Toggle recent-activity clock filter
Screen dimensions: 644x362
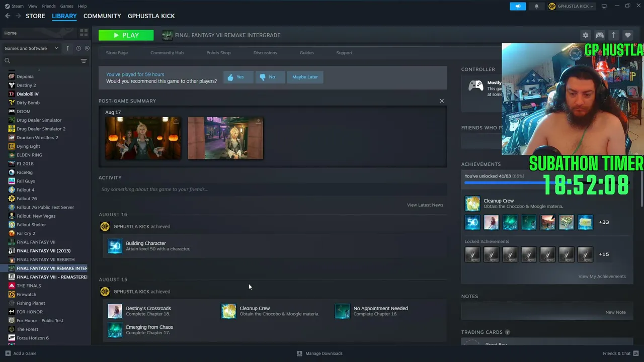coord(78,48)
